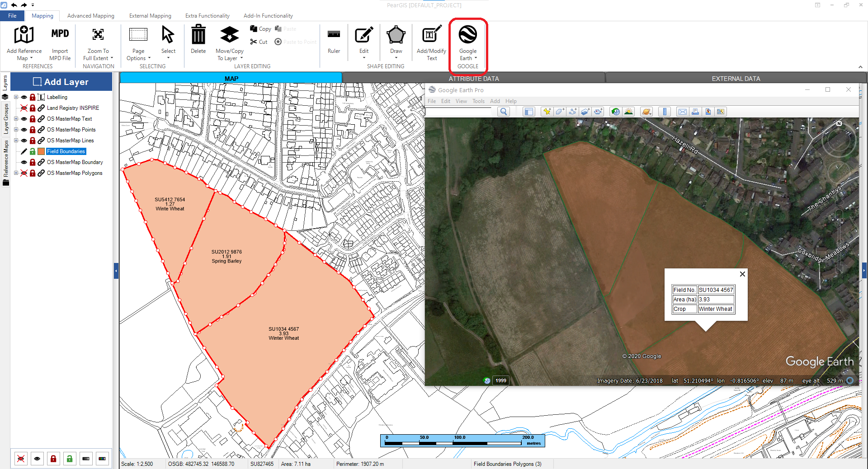The width and height of the screenshot is (868, 469).
Task: Click print icon in Google Earth toolbar
Action: click(695, 112)
